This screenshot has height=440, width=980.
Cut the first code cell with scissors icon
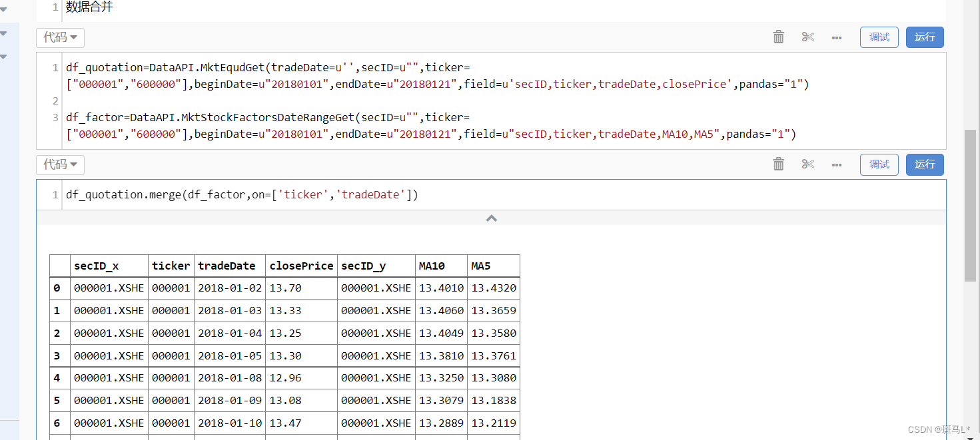(x=808, y=37)
